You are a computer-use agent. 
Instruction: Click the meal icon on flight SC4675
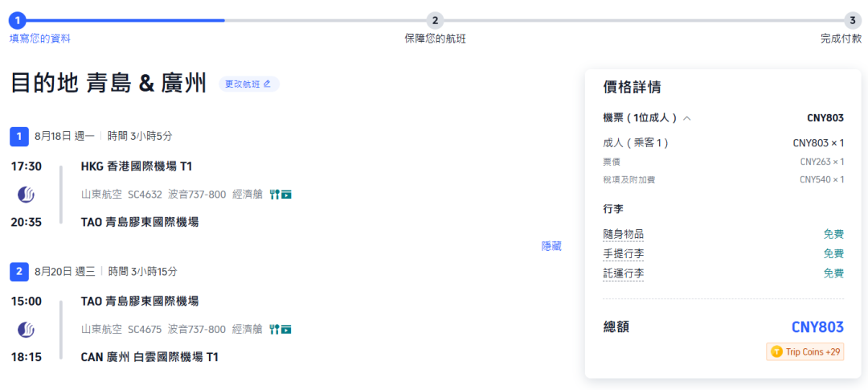click(x=274, y=330)
